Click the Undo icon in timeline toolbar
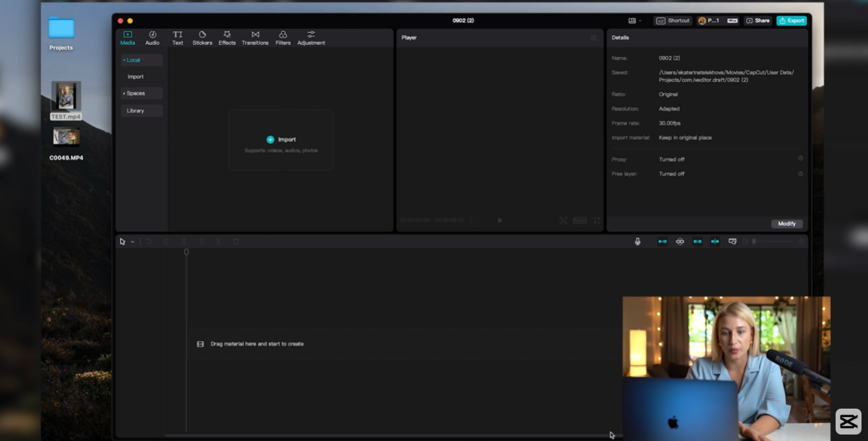868x441 pixels. pyautogui.click(x=148, y=242)
